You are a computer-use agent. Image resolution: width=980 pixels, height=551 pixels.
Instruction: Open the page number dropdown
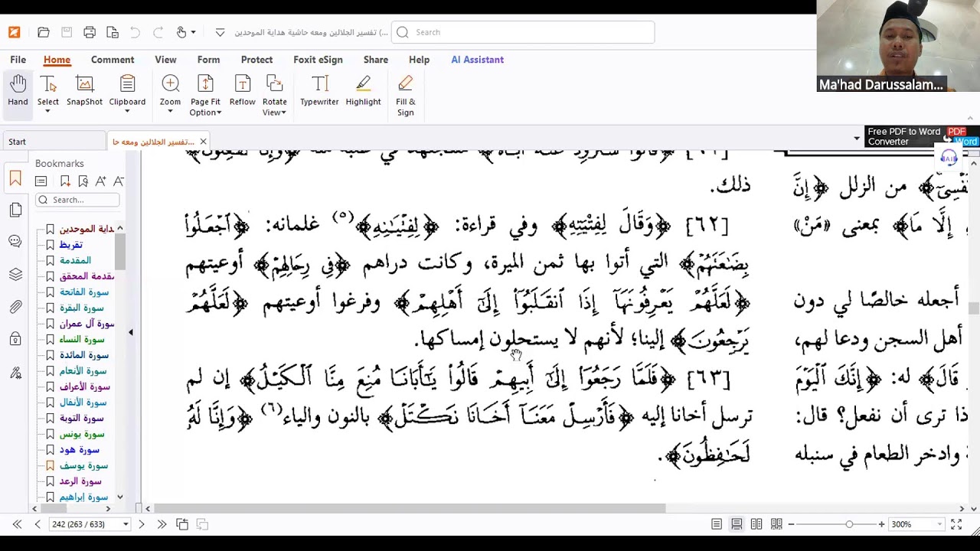(x=125, y=524)
